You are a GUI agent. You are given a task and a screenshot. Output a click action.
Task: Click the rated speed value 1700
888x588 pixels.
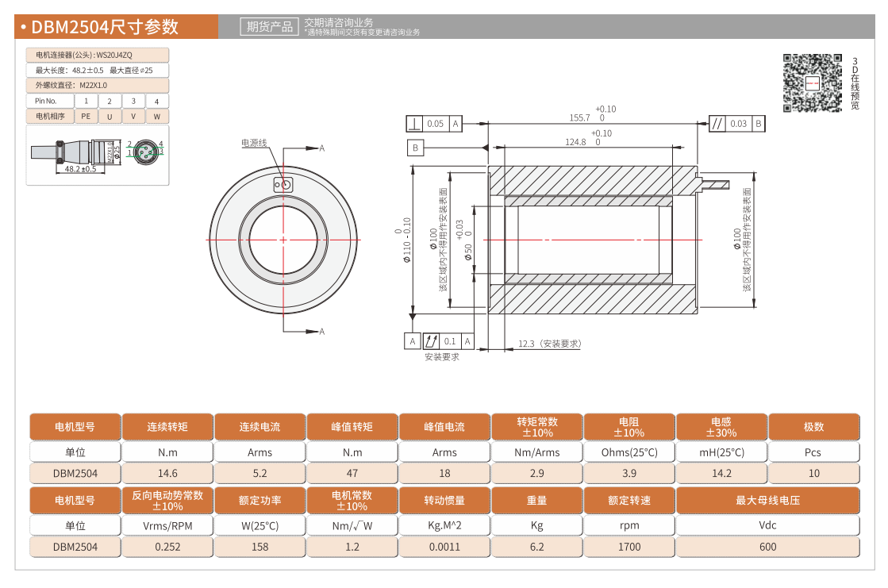click(629, 548)
